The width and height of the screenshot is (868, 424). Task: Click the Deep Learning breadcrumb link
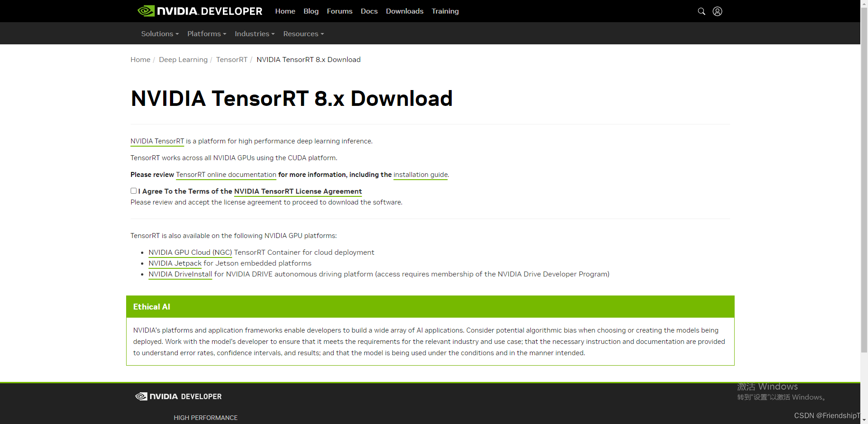pyautogui.click(x=183, y=60)
